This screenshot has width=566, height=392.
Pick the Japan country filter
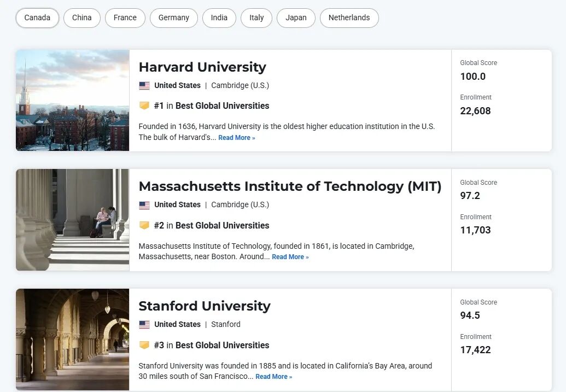296,17
